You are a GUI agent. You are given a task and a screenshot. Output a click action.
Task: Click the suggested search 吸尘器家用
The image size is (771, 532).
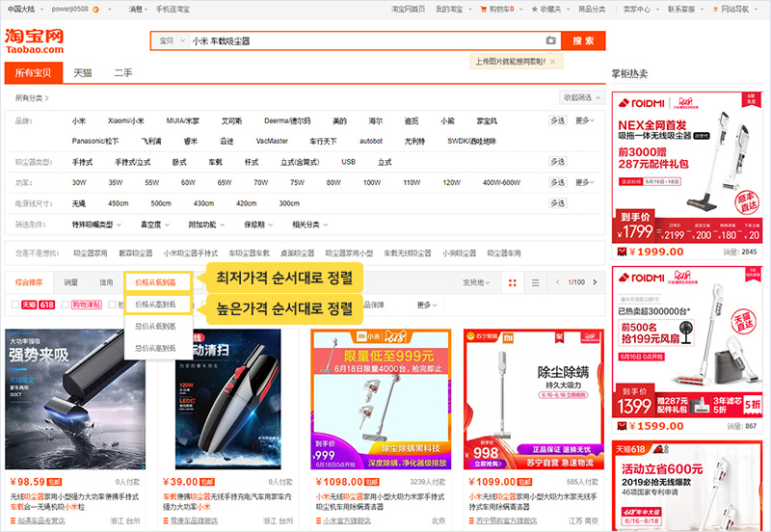(90, 253)
